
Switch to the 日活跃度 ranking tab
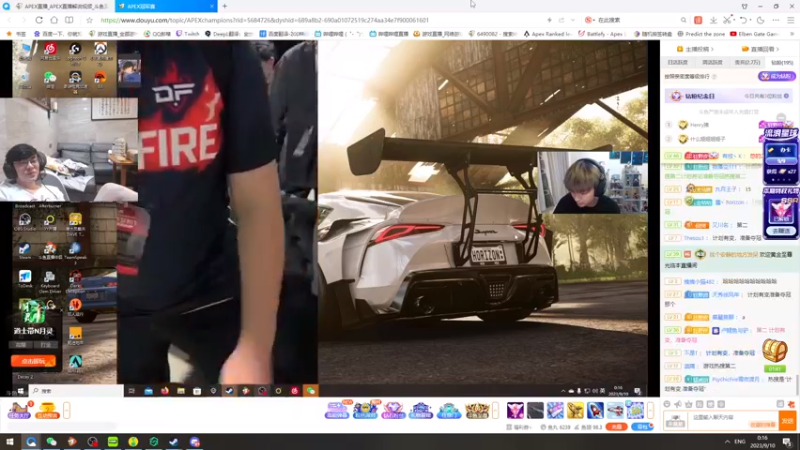tap(678, 62)
